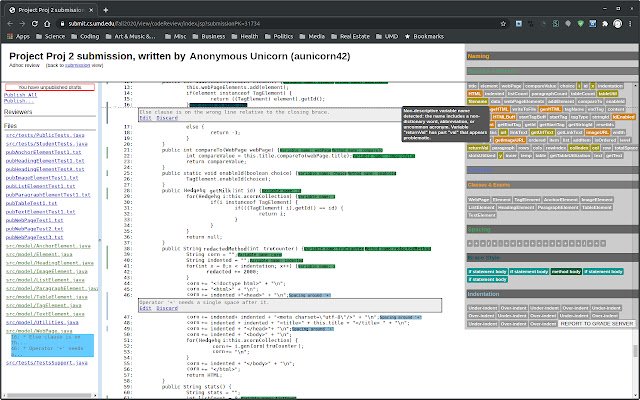The width and height of the screenshot is (640, 400).
Task: Open the Science bookmarks folder
Action: (51, 36)
